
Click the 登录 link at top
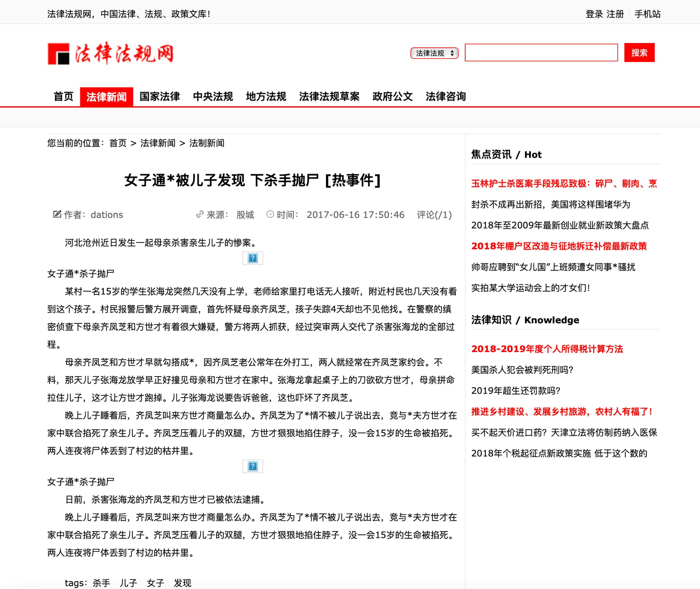click(594, 14)
